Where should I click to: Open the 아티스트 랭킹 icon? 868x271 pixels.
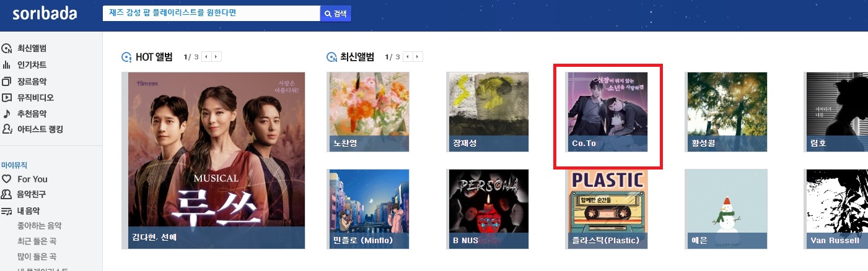coord(7,129)
